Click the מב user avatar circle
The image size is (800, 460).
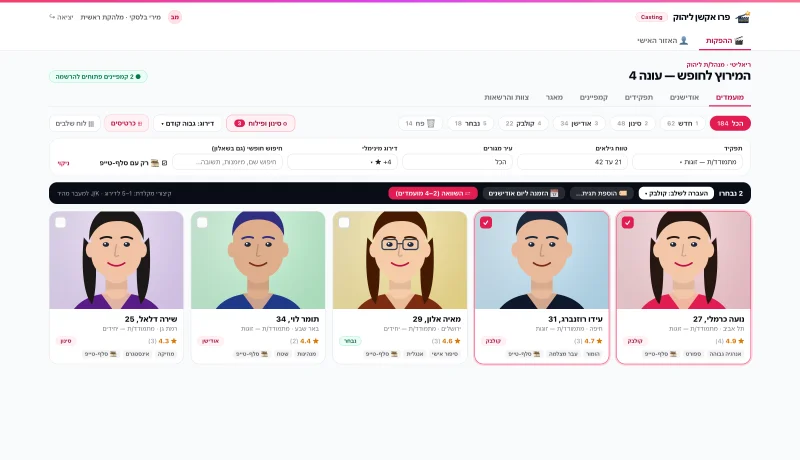tap(175, 17)
